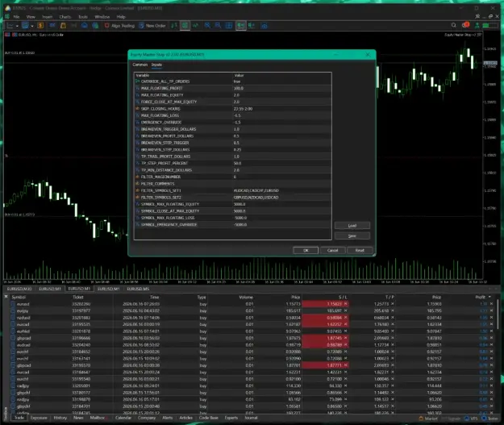Open the View menu
The height and width of the screenshot is (425, 504).
coord(31,17)
